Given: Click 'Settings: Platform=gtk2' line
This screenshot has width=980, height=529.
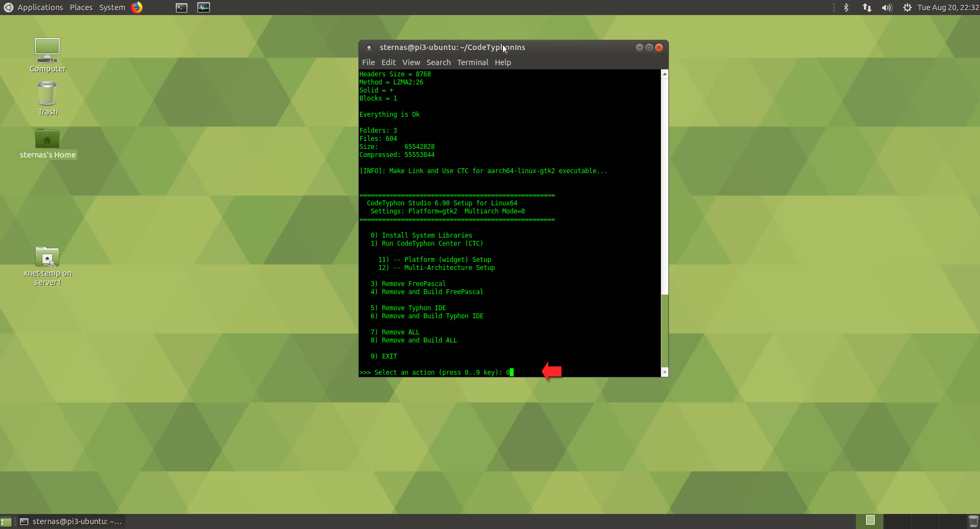Looking at the screenshot, I should click(x=448, y=211).
